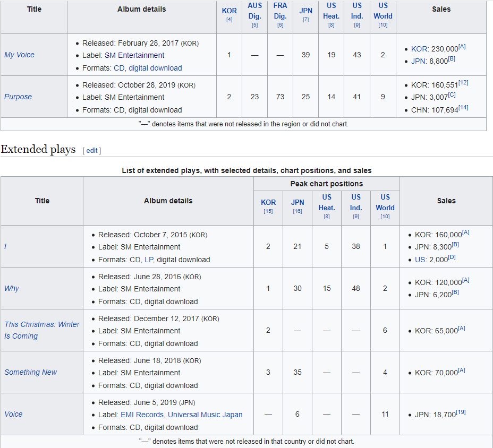Viewport: 493px width, 448px height.
Task: Click the "CHN: 107,694" sales text
Action: [435, 110]
